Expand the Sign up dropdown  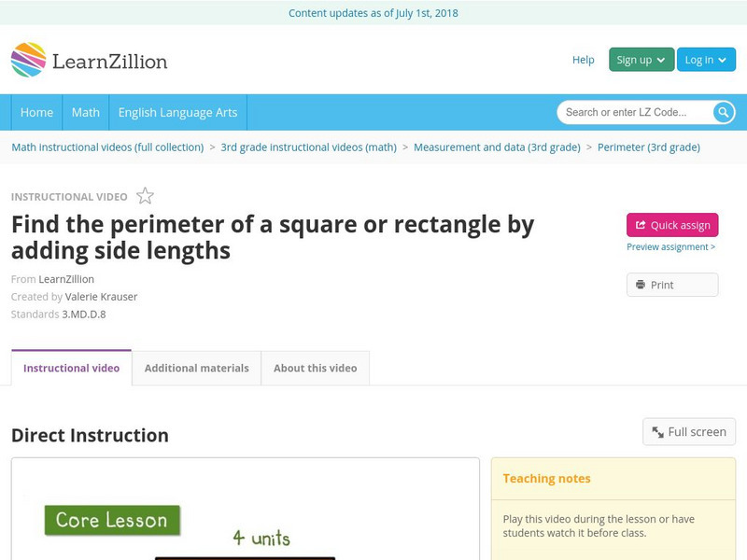point(639,58)
